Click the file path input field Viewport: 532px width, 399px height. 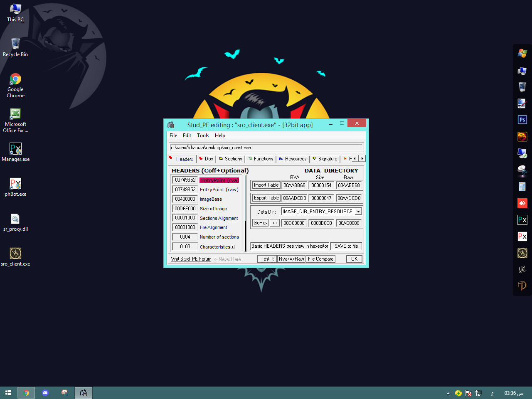pos(266,148)
